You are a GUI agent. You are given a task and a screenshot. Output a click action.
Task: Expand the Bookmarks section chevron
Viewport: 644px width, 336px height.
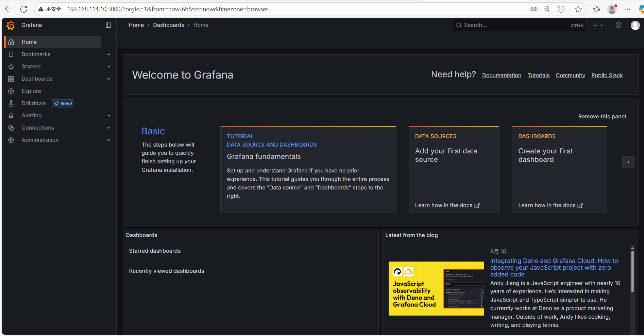[x=109, y=54]
